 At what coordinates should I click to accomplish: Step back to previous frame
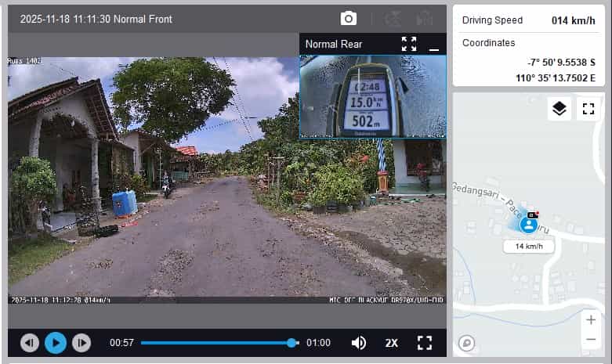point(30,342)
